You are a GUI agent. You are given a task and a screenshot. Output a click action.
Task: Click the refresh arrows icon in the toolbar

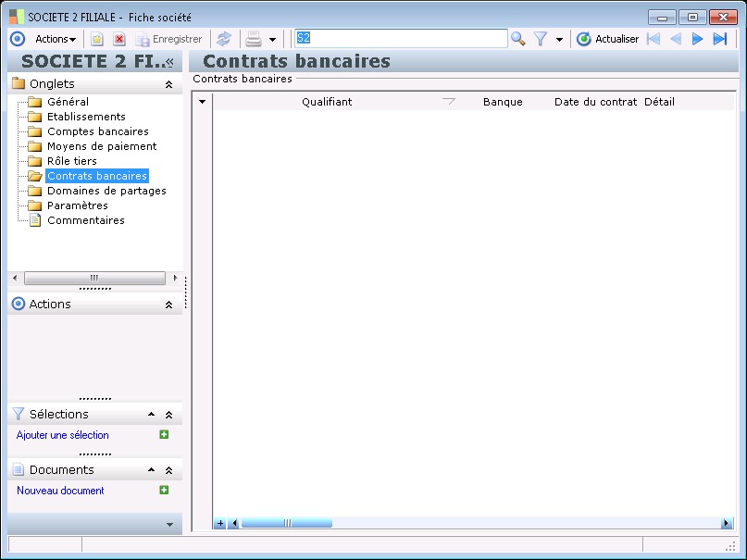tap(224, 39)
